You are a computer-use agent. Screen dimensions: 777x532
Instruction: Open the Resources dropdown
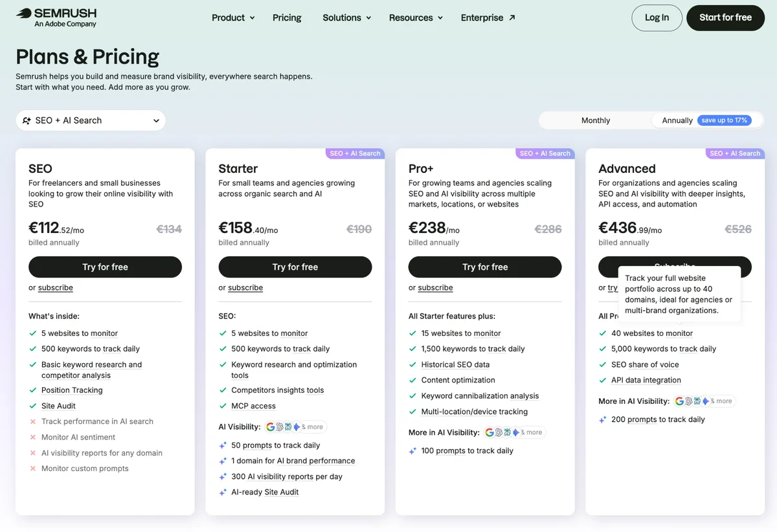tap(416, 17)
